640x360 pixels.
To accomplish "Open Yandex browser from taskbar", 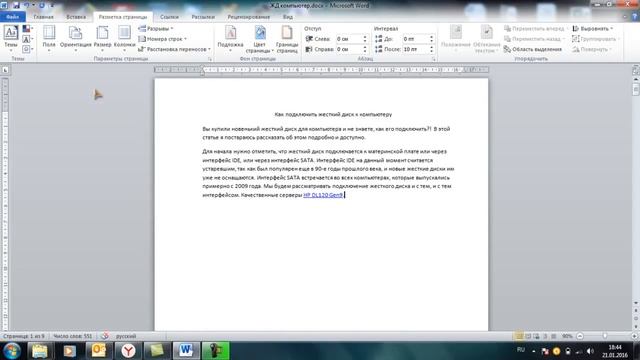I will pyautogui.click(x=128, y=351).
